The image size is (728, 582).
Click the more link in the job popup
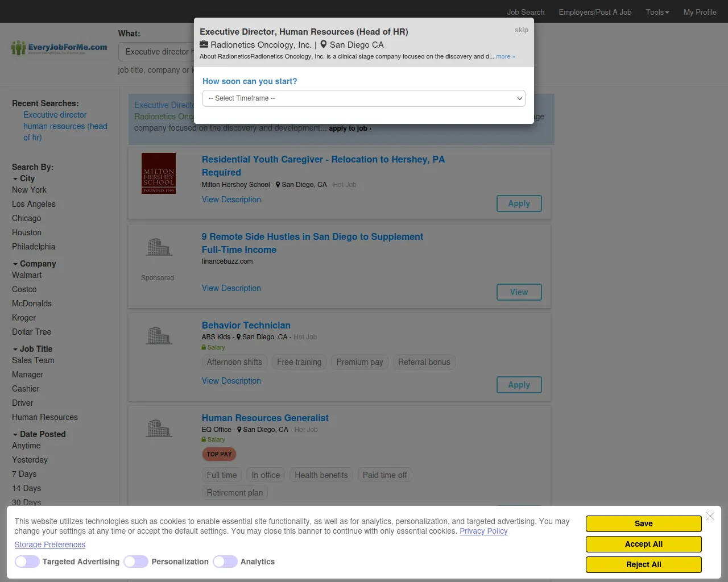tap(506, 57)
